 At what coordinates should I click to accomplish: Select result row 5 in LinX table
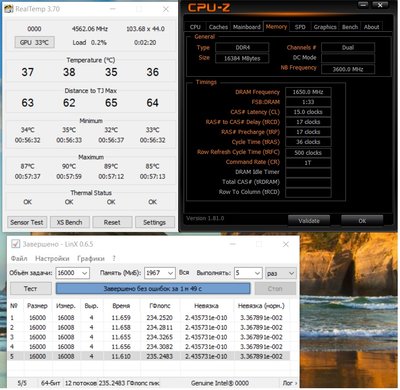point(148,356)
